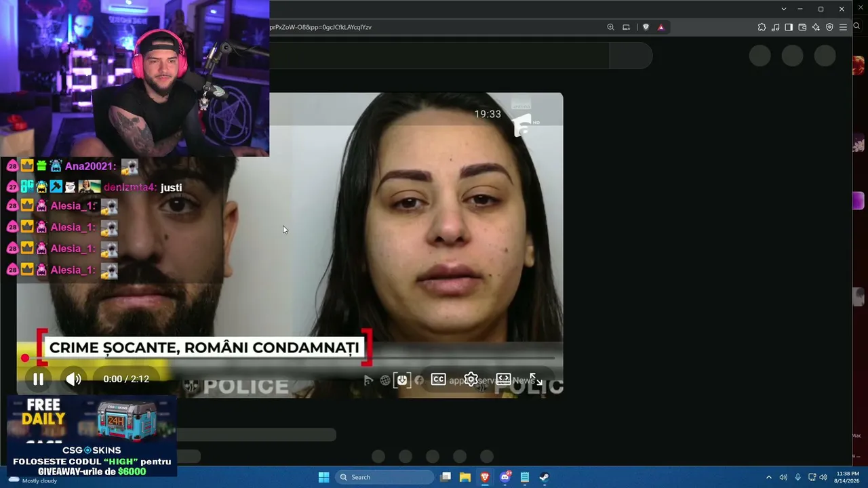Open the Windows Start menu
The width and height of the screenshot is (868, 488).
323,477
